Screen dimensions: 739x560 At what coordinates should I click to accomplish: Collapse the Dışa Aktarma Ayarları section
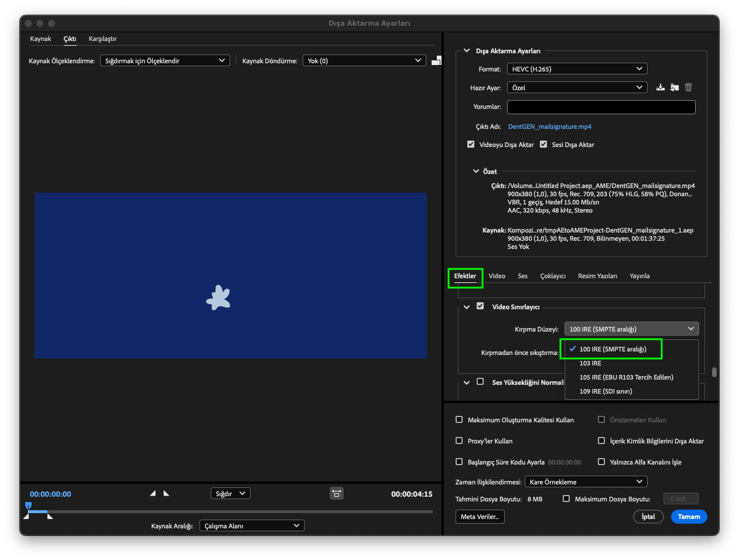click(467, 50)
